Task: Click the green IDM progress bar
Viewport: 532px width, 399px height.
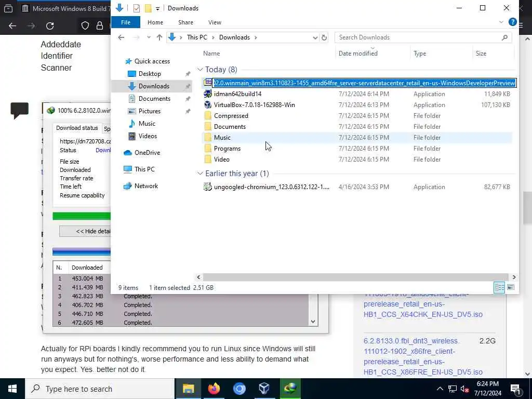Action: coord(82,216)
